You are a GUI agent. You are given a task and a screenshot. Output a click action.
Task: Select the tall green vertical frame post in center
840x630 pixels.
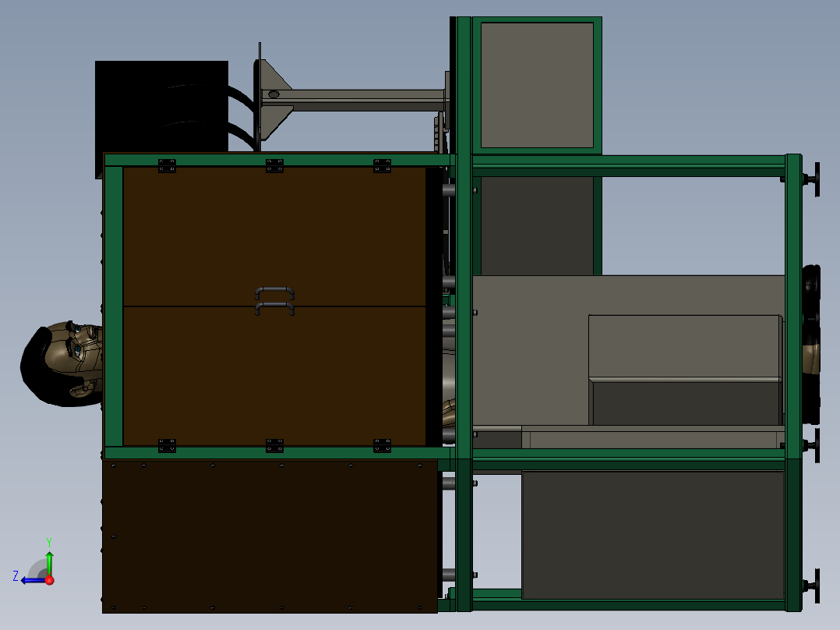(464, 313)
